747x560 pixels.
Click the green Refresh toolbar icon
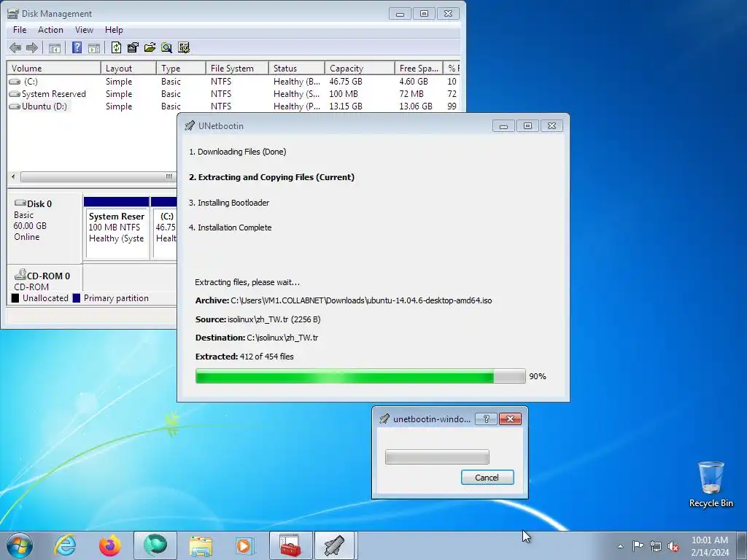pos(116,47)
